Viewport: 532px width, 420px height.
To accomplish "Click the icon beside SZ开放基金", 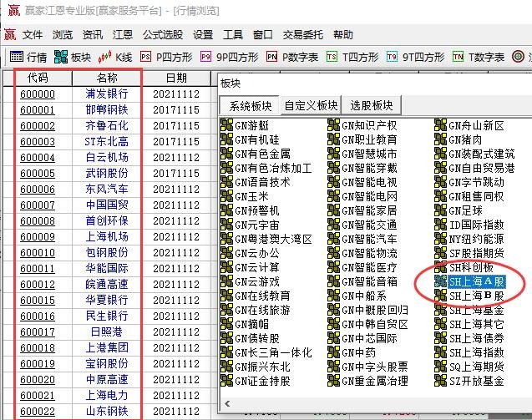I will click(440, 381).
